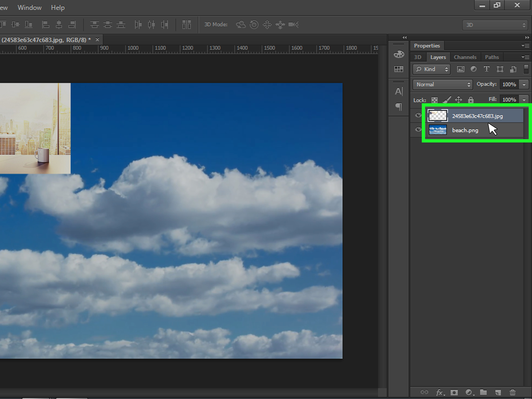The height and width of the screenshot is (399, 532).
Task: Click the beach.png layer thumbnail
Action: (437, 130)
